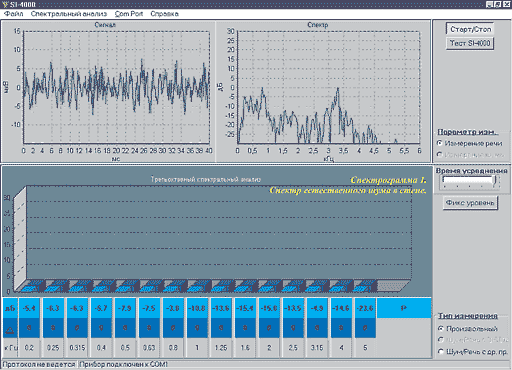Open the Com Port menu

point(129,14)
